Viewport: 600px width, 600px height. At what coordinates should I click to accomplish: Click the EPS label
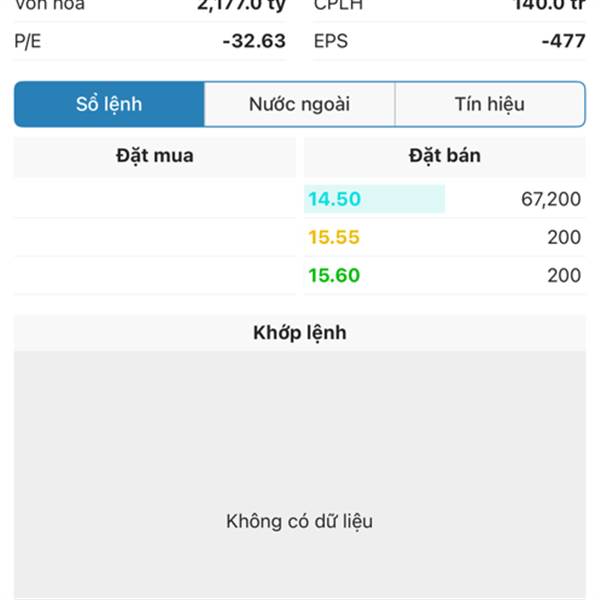coord(331,41)
